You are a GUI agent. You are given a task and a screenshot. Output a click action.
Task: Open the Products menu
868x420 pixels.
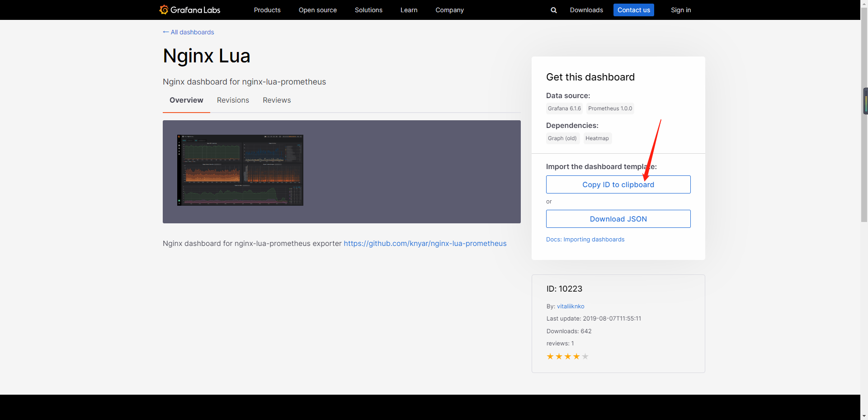[x=267, y=10]
